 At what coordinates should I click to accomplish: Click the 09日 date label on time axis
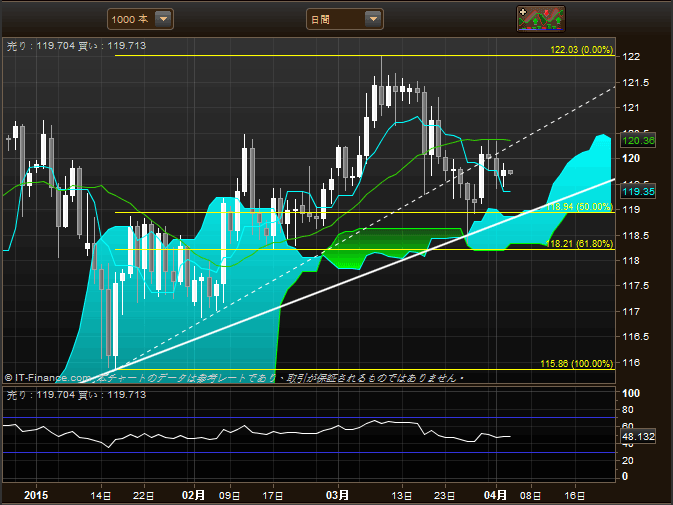point(230,496)
